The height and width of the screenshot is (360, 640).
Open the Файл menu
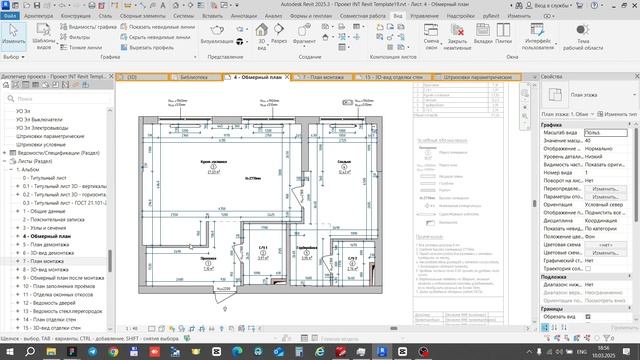click(10, 16)
